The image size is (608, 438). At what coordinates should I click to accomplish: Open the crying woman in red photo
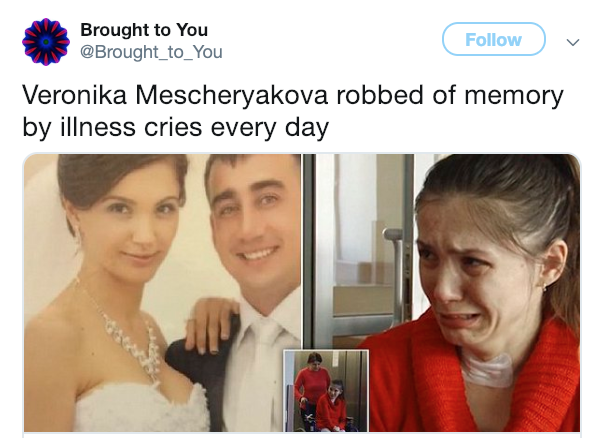tap(442, 293)
